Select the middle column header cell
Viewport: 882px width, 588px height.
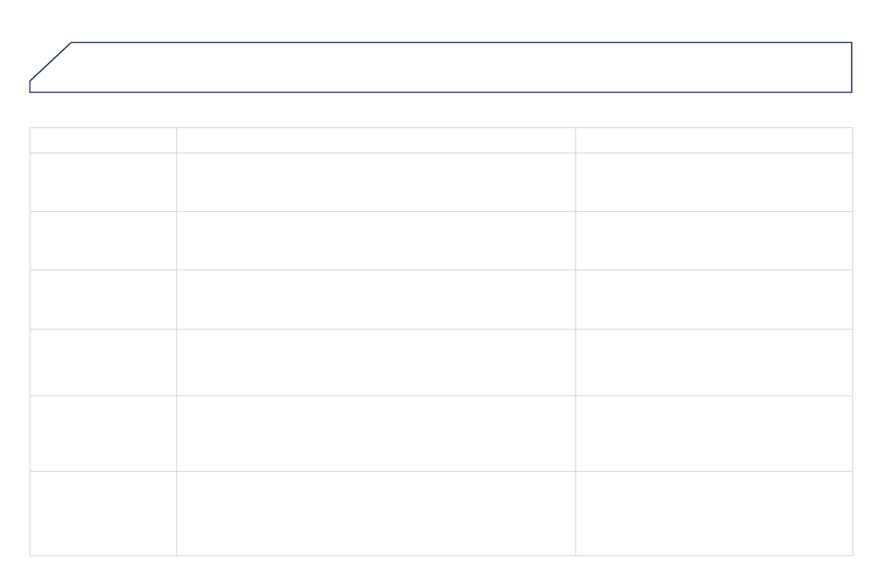point(375,140)
